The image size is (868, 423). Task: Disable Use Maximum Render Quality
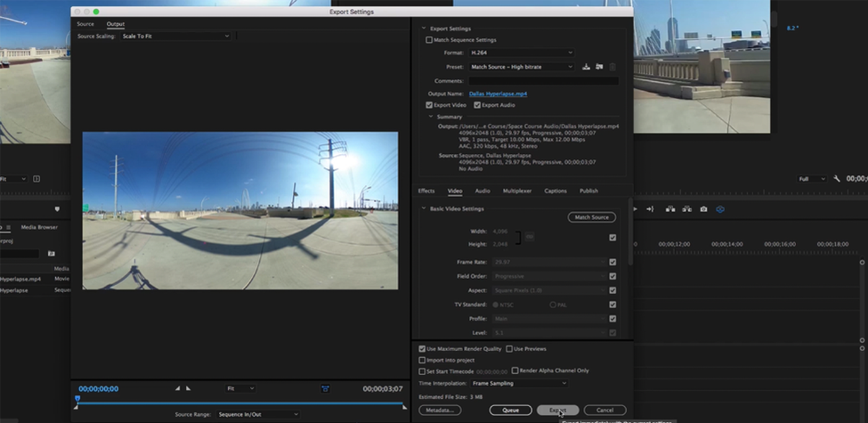422,349
